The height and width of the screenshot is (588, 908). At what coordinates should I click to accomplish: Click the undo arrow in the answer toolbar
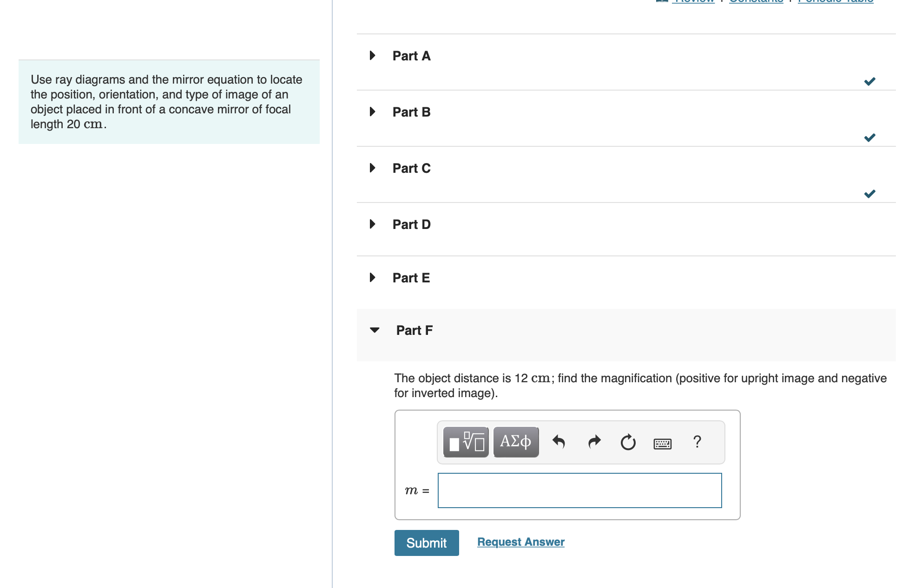pos(559,442)
